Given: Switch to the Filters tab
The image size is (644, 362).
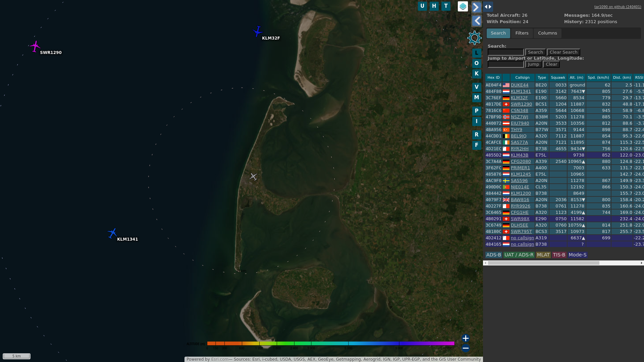Looking at the screenshot, I should point(522,33).
